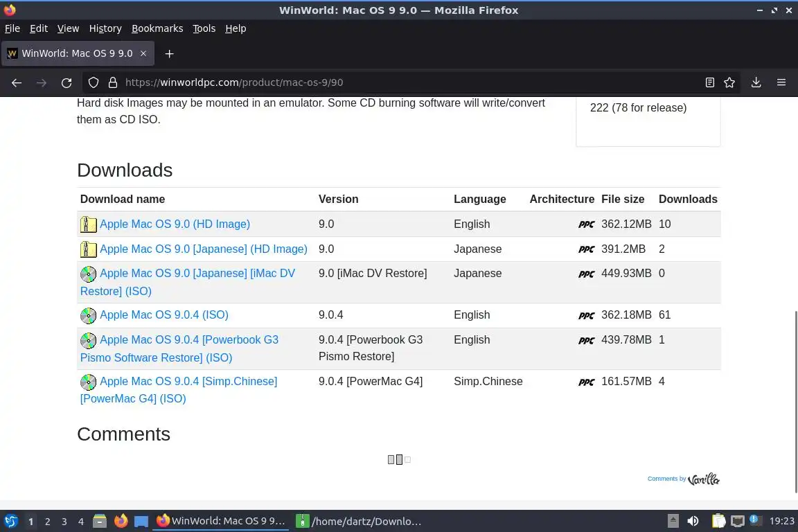This screenshot has width=798, height=532.
Task: Download Apple Mac OS 9.0 [Japanese] (HD Image)
Action: [204, 249]
